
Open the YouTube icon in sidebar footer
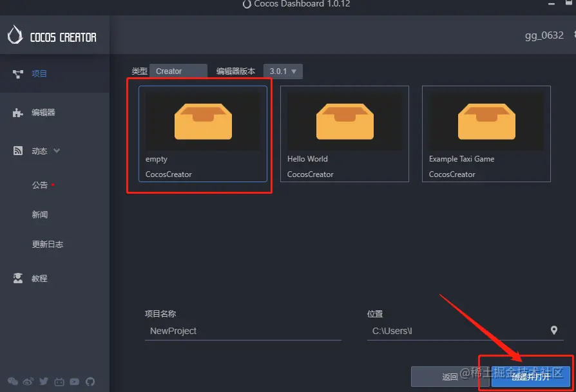[75, 382]
